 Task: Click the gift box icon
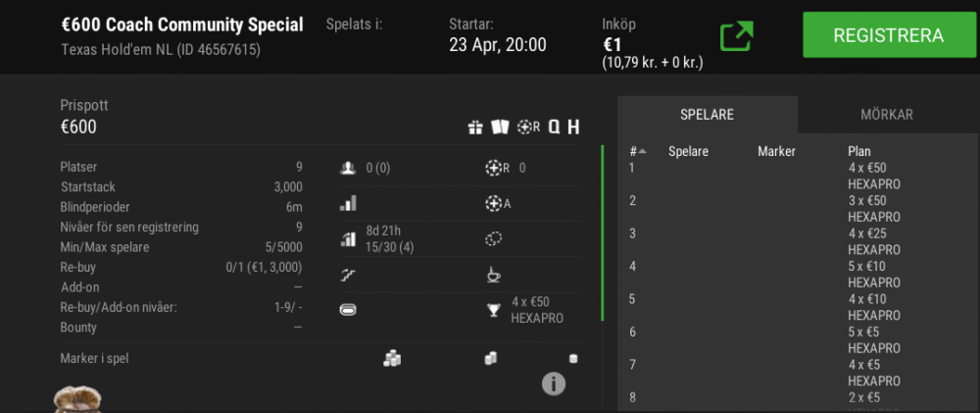(x=475, y=128)
